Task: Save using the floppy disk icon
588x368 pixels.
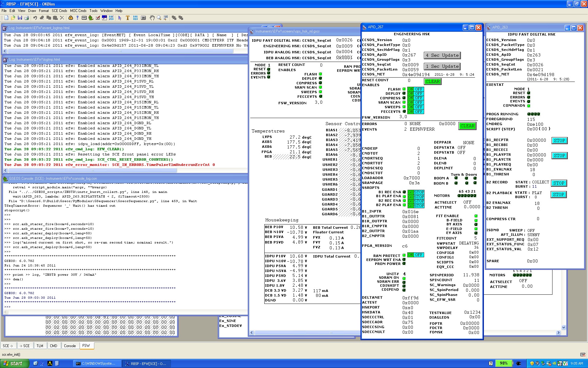Action: 20,18
